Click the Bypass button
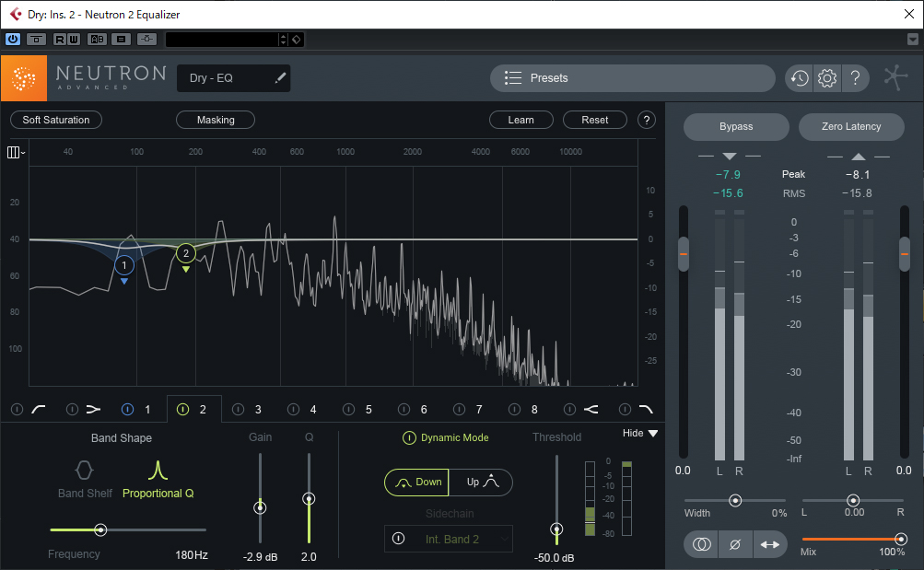This screenshot has width=924, height=570. click(x=736, y=126)
